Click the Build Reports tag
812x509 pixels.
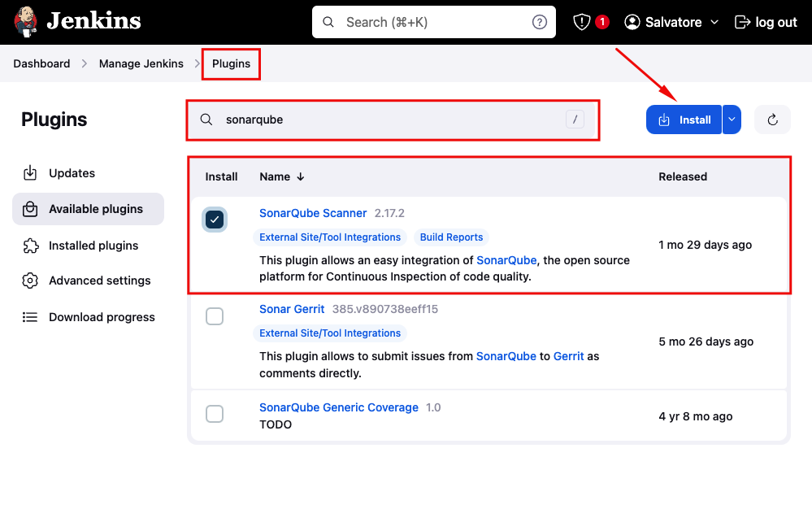(x=451, y=237)
